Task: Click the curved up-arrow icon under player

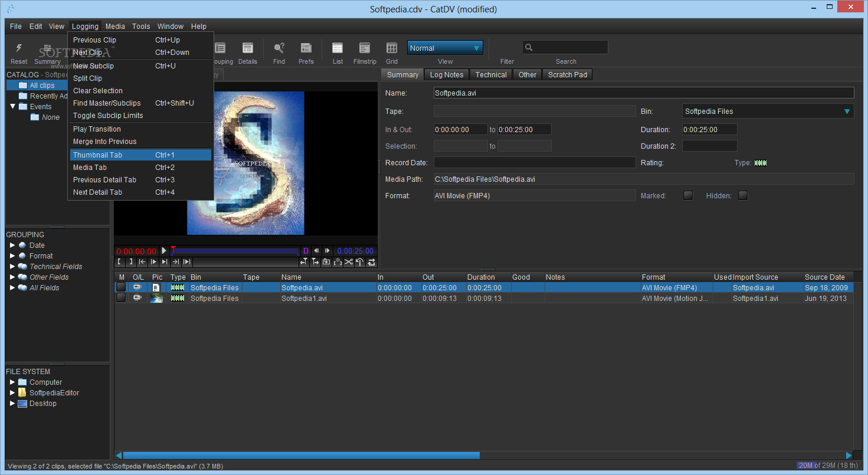Action: pyautogui.click(x=360, y=262)
